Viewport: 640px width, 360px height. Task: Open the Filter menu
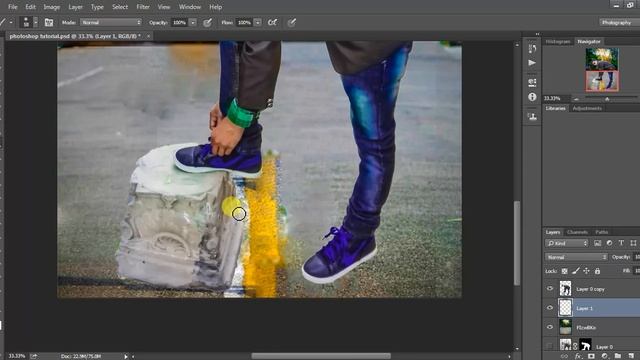click(x=143, y=7)
